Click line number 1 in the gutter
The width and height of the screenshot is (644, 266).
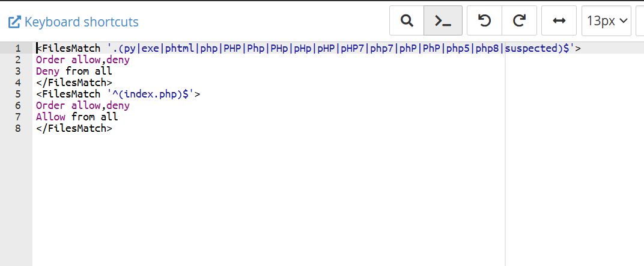point(18,48)
